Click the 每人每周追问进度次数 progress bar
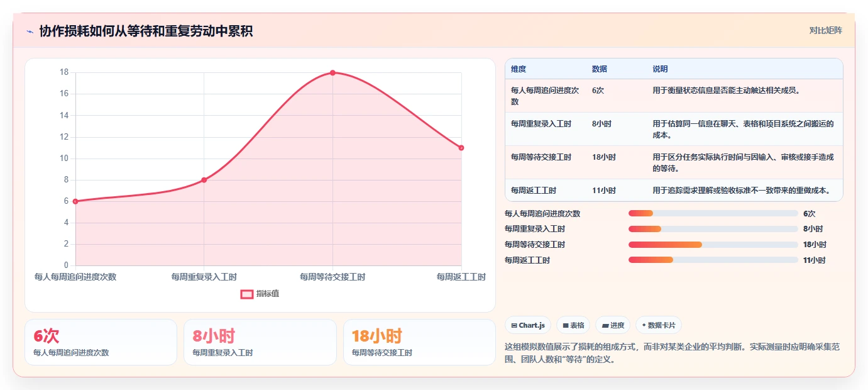Viewport: 868px width, 390px height. [713, 213]
